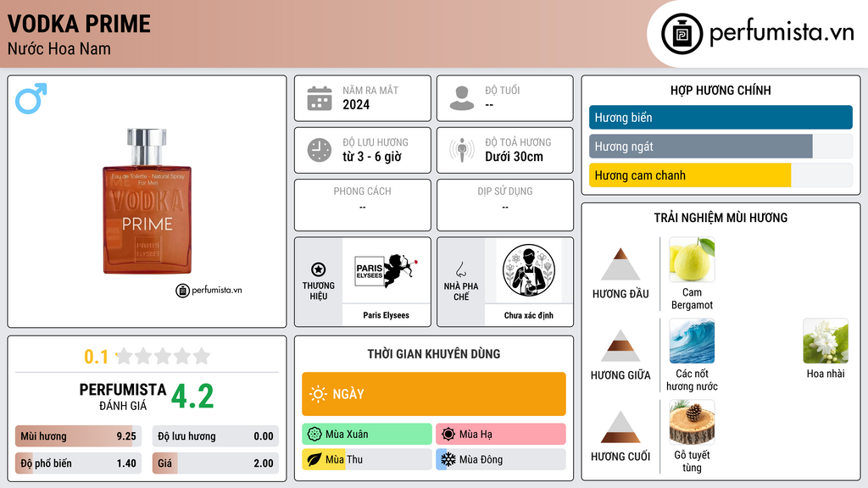Click the Hương cam chanh yellow accord bar
868x488 pixels.
pyautogui.click(x=721, y=175)
